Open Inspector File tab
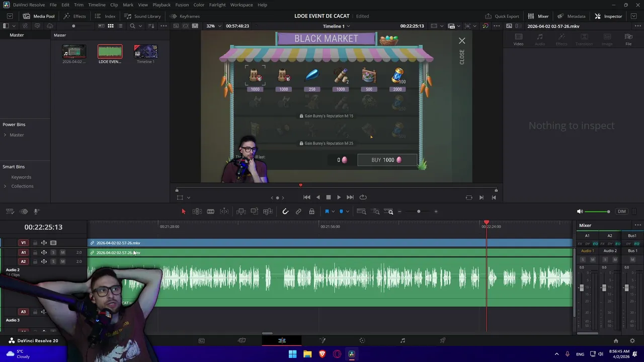The width and height of the screenshot is (644, 362). point(628,39)
